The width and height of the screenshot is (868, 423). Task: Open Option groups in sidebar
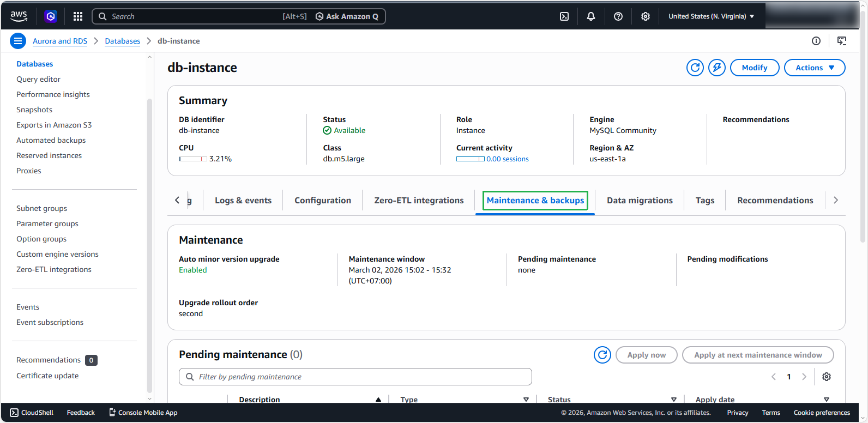(41, 239)
